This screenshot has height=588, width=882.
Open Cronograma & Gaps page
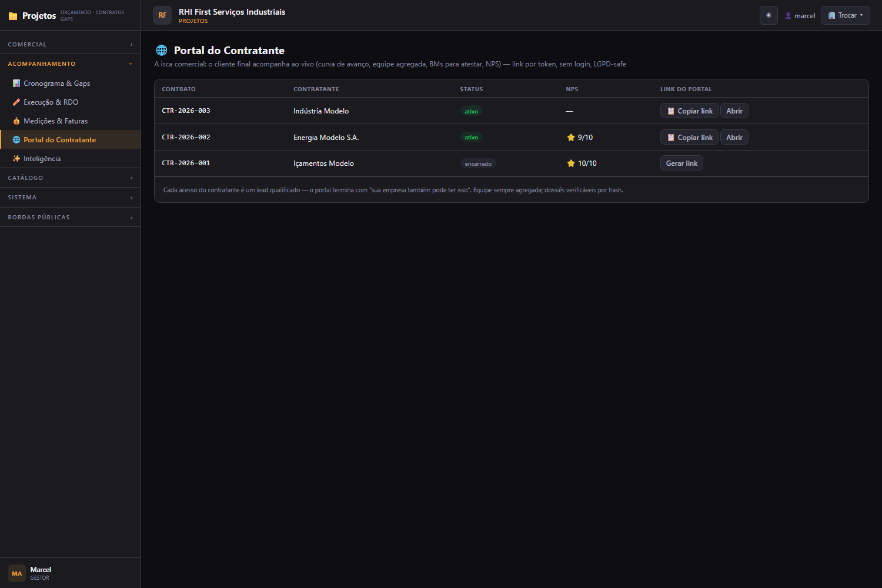tap(70, 83)
